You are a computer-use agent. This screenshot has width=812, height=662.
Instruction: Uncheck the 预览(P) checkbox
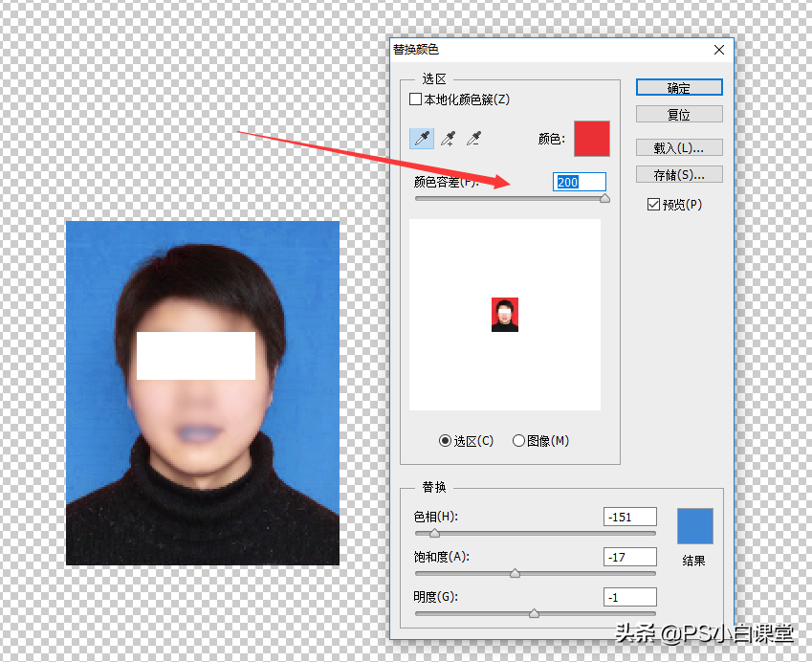click(x=653, y=205)
